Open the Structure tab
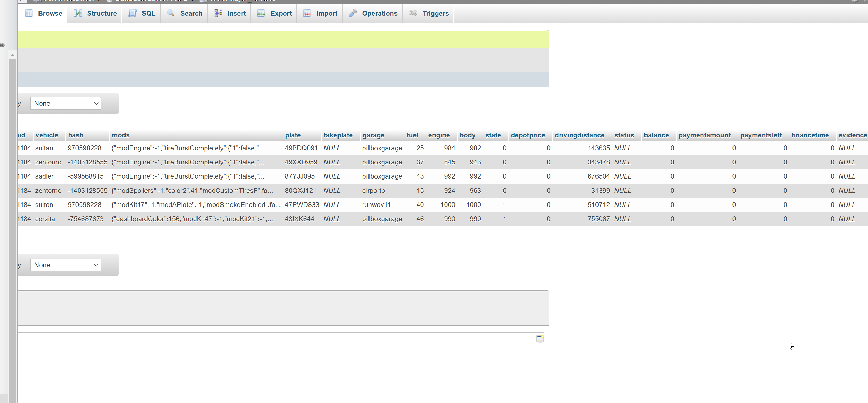868x403 pixels. [102, 13]
